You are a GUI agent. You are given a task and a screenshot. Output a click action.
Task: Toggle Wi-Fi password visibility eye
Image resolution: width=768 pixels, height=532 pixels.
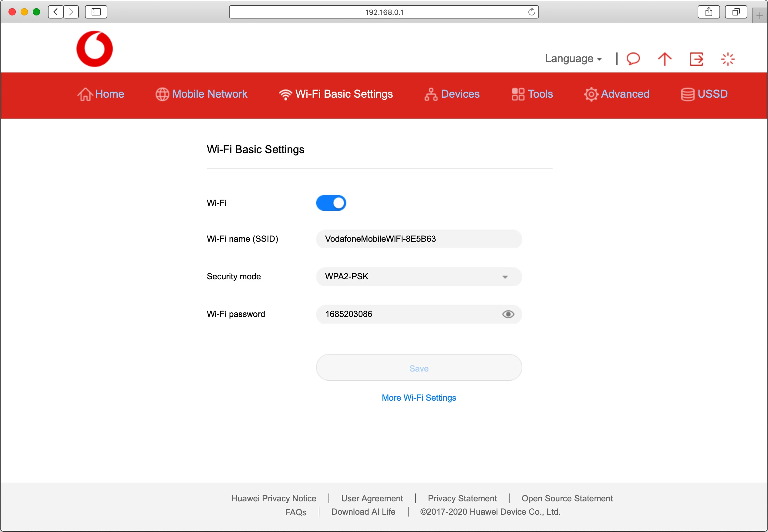pos(508,314)
